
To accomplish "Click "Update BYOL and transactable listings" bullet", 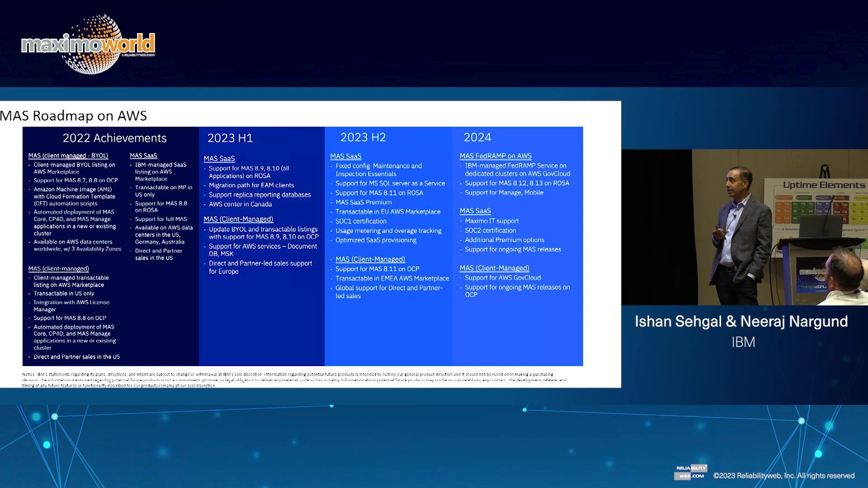I will [x=264, y=233].
